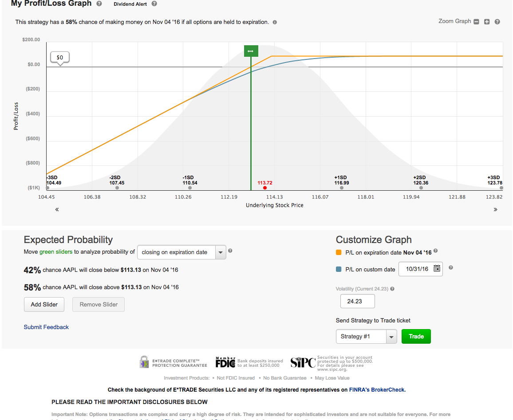Grab the green slider handle on graph

251,51
